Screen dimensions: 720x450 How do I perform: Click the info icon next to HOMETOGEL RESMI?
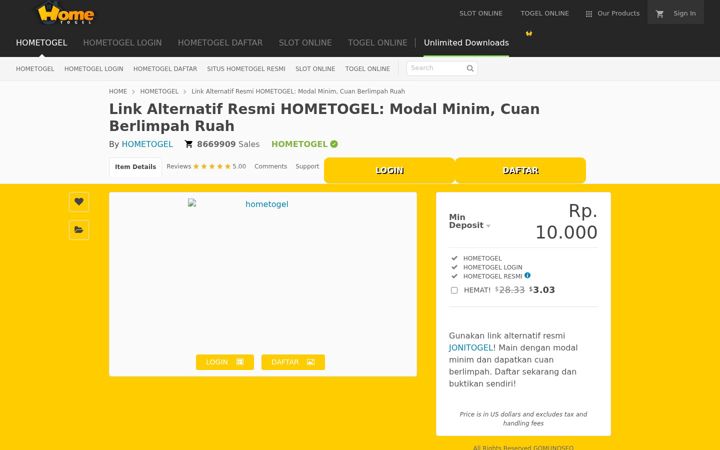click(x=528, y=276)
